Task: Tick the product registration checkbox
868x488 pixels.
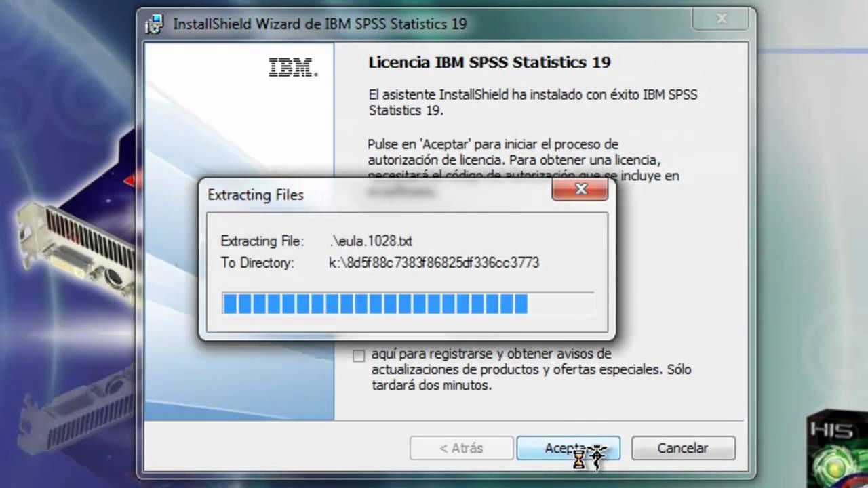Action: click(359, 356)
